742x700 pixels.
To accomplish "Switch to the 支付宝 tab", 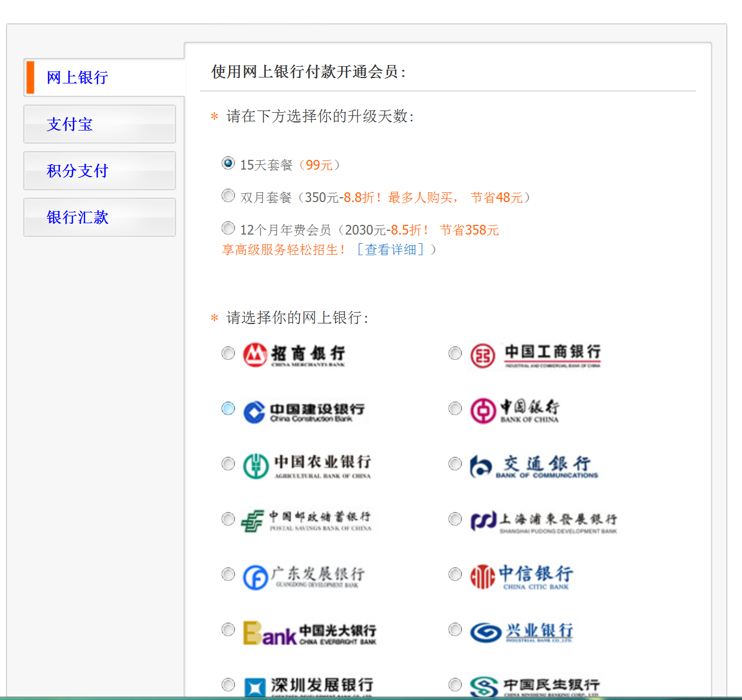I will [100, 124].
